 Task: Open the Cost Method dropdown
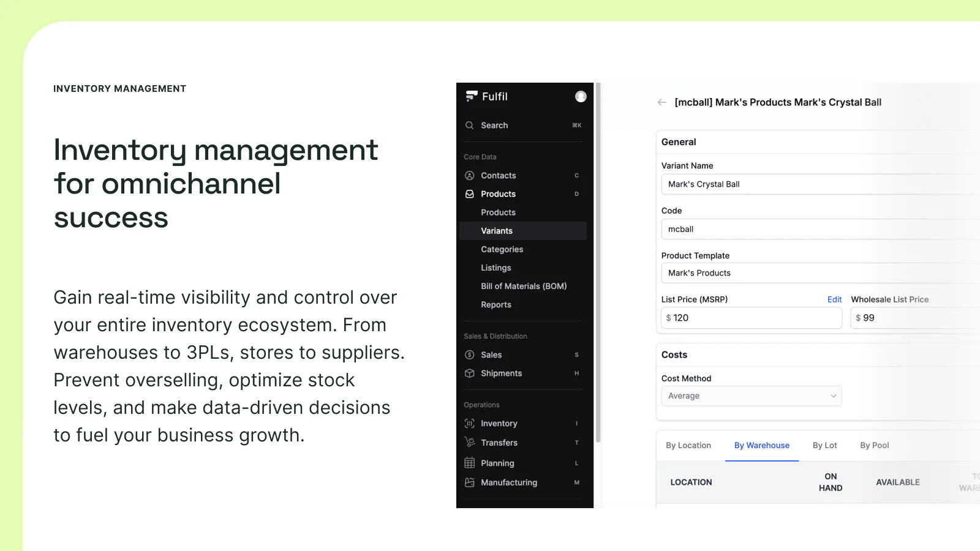(x=752, y=396)
